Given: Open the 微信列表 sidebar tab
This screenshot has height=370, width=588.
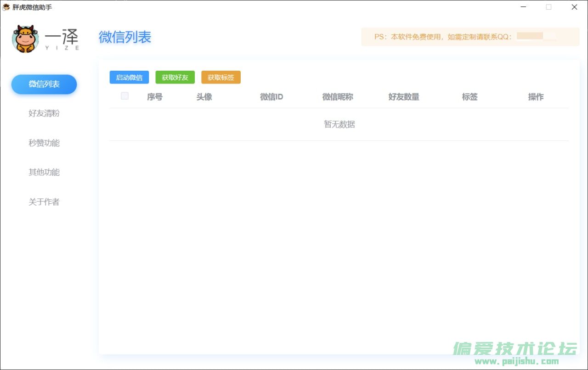Looking at the screenshot, I should (x=44, y=84).
